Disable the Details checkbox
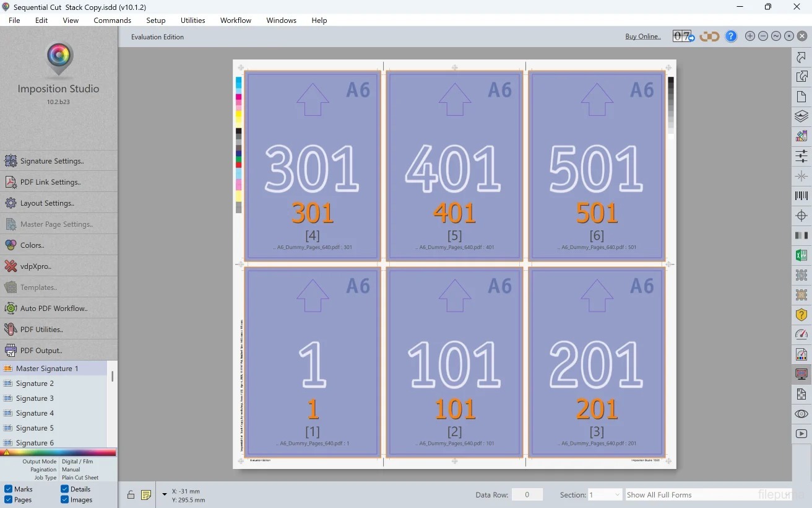 click(x=65, y=489)
